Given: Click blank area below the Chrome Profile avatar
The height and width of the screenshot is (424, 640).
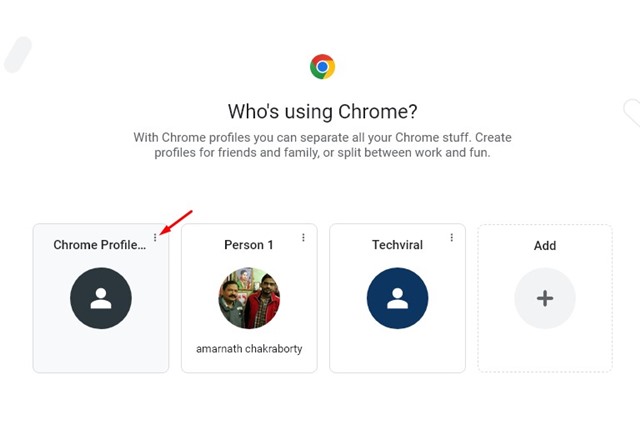Looking at the screenshot, I should pos(101,350).
